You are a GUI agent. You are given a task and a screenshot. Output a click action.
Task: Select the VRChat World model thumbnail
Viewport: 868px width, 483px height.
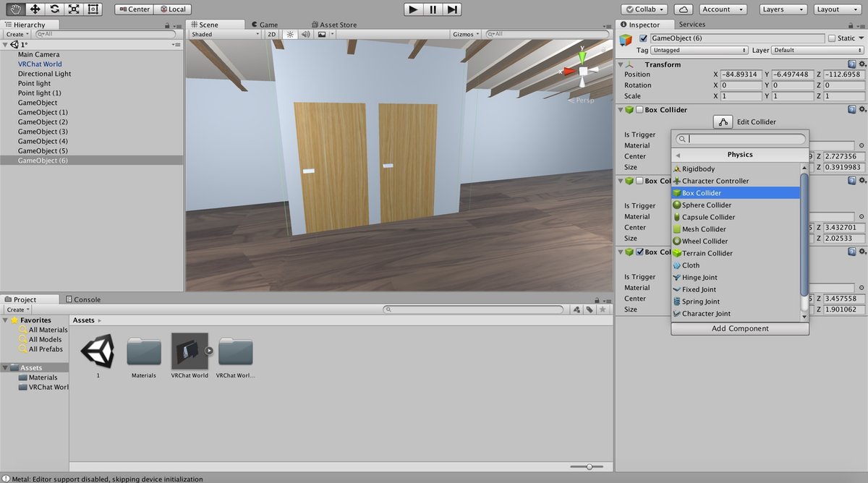[x=190, y=351]
